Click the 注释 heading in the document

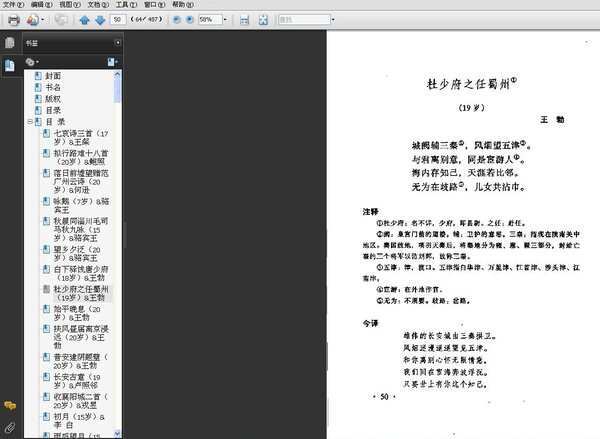370,212
